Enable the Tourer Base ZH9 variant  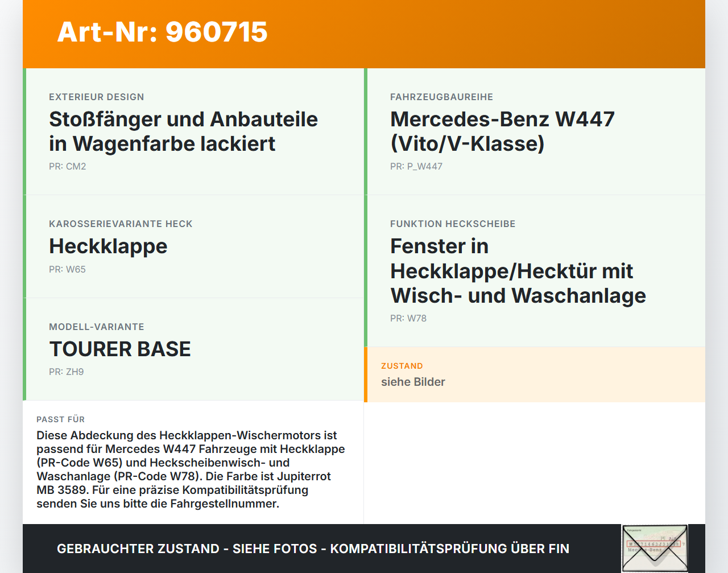(x=193, y=349)
